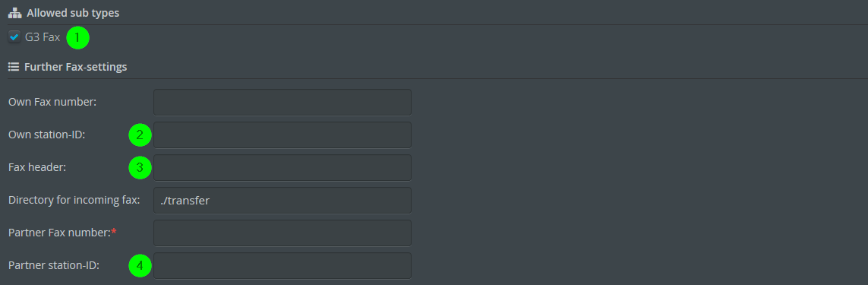Uncheck the G3 Fax checkbox

[x=14, y=38]
